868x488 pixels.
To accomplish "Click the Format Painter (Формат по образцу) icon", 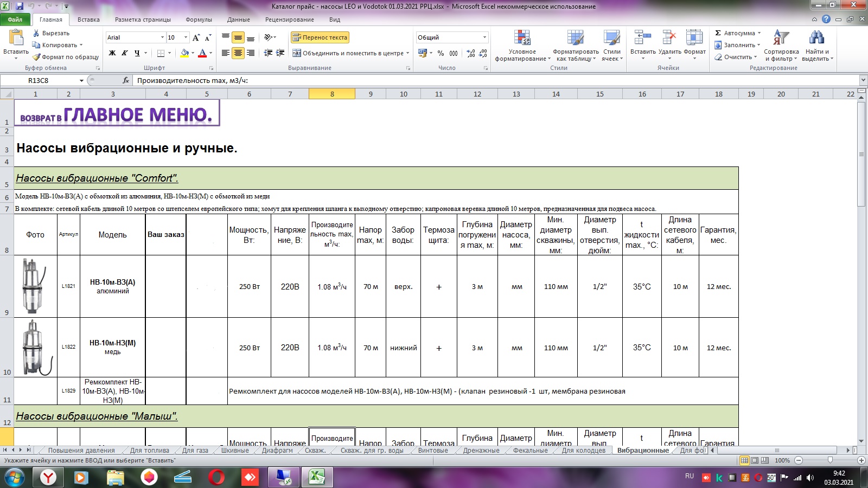I will tap(36, 57).
